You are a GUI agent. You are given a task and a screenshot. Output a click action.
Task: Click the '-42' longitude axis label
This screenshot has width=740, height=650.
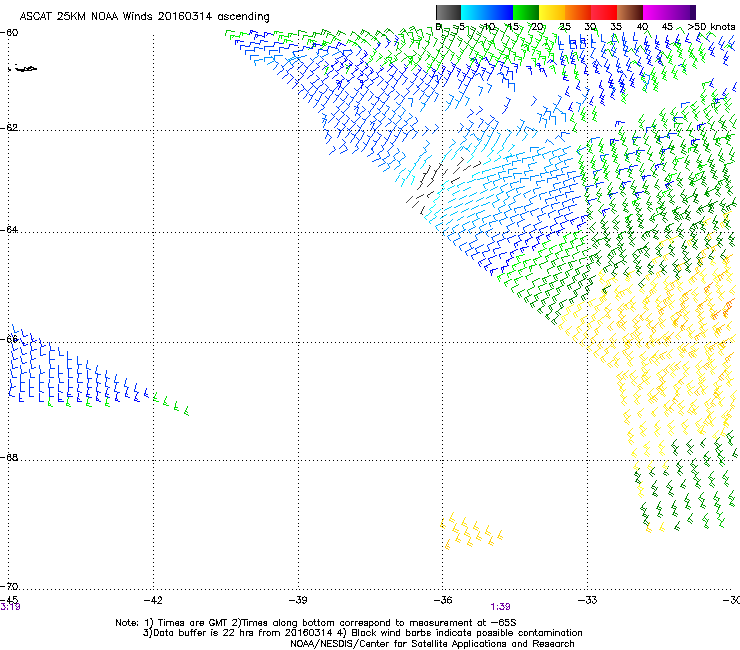[153, 600]
